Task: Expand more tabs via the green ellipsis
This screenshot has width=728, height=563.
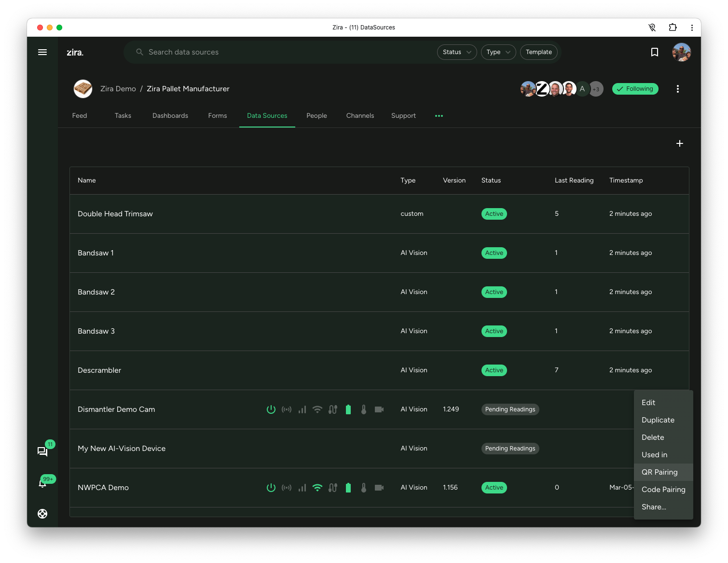Action: pos(439,116)
